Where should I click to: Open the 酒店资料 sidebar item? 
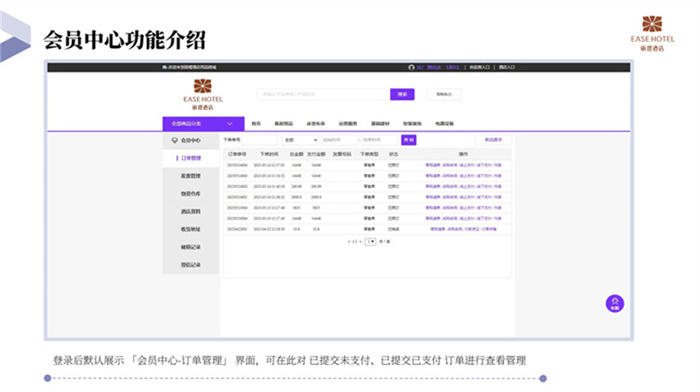click(191, 211)
